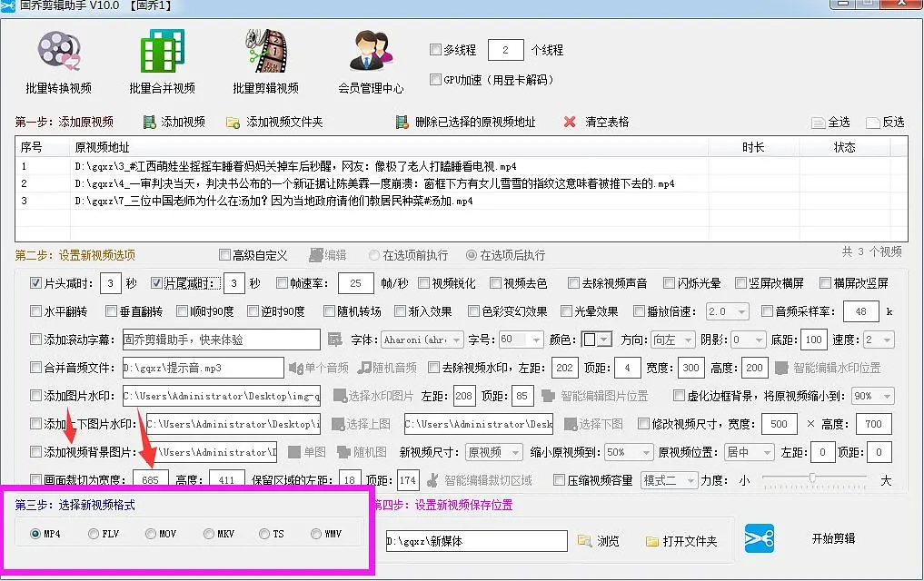Click the 编辑 button
The width and height of the screenshot is (924, 581).
(x=328, y=255)
